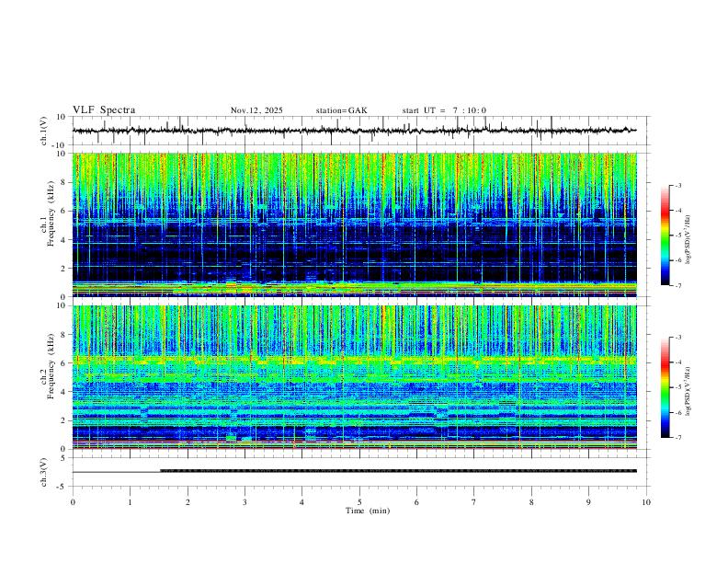Click the ch.1 colorbar "log(PSD)(V²/Hz)" label
Screen dimensions: 728x563
pos(688,240)
